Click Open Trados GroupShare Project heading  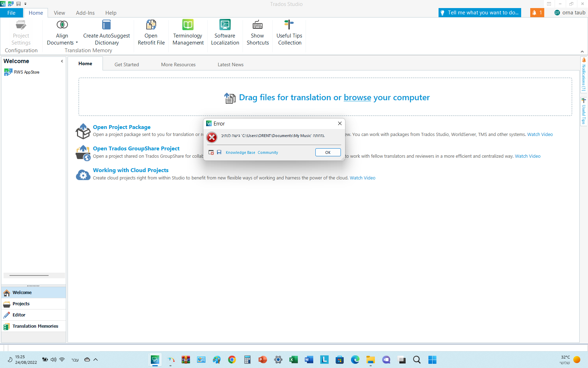[136, 149]
